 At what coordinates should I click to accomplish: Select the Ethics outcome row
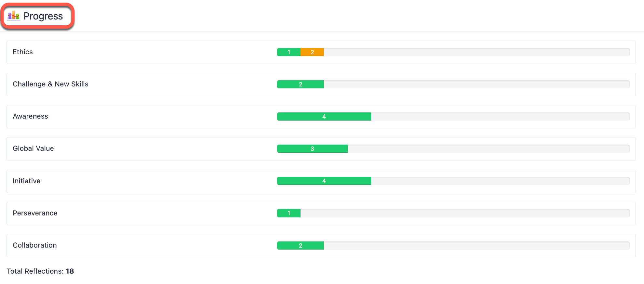pos(321,52)
